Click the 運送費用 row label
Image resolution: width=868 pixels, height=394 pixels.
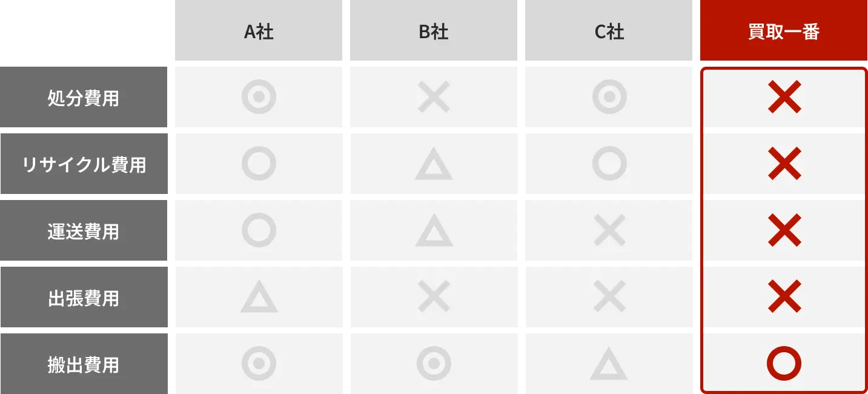tap(84, 232)
